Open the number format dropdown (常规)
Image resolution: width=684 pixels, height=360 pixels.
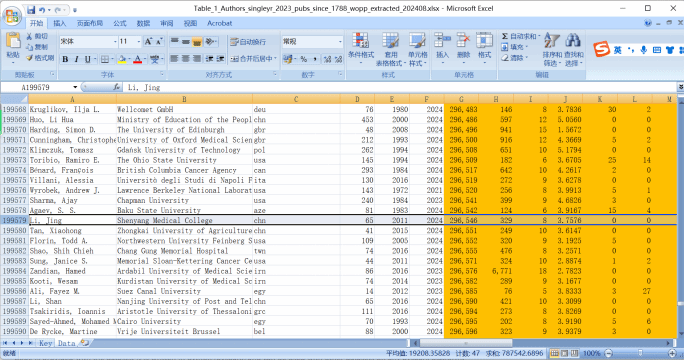point(340,41)
